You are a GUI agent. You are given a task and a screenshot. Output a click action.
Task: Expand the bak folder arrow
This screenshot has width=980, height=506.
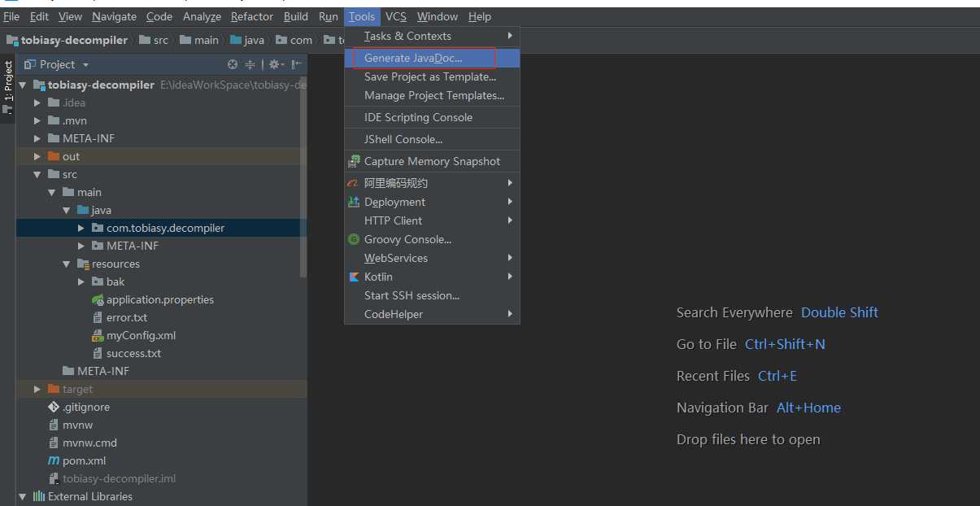pyautogui.click(x=81, y=281)
